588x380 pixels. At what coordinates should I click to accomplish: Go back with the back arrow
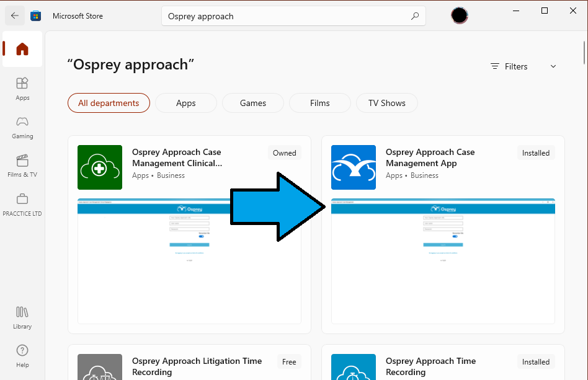pos(15,15)
